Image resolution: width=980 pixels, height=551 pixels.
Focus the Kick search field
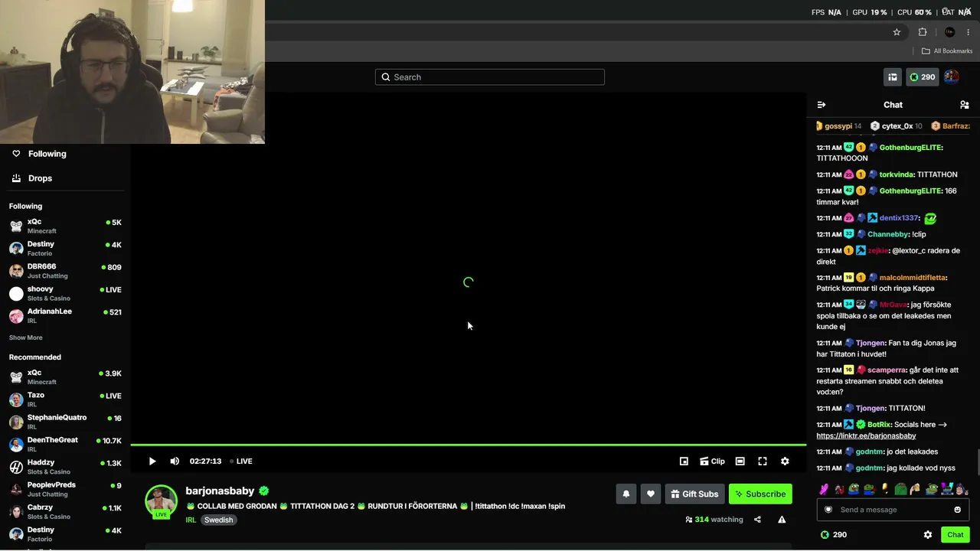[x=490, y=77]
